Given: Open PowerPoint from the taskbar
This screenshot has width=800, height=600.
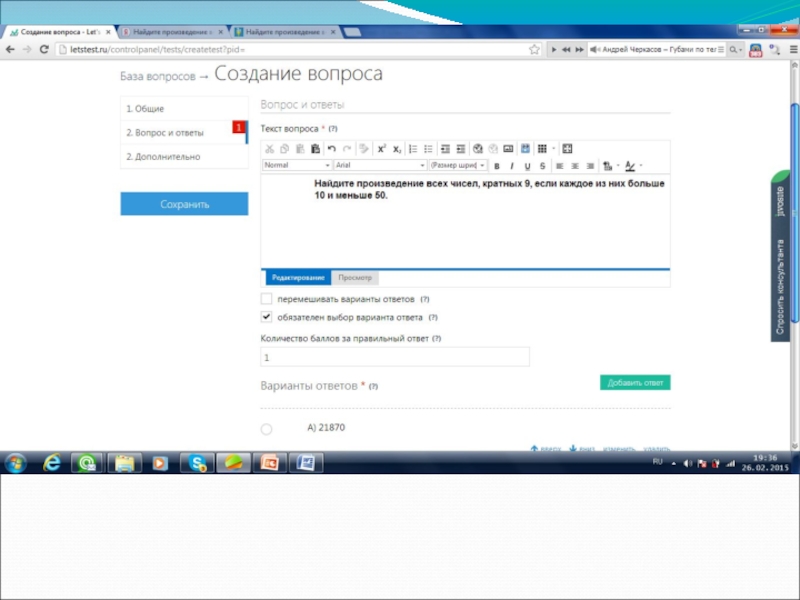Looking at the screenshot, I should point(269,463).
